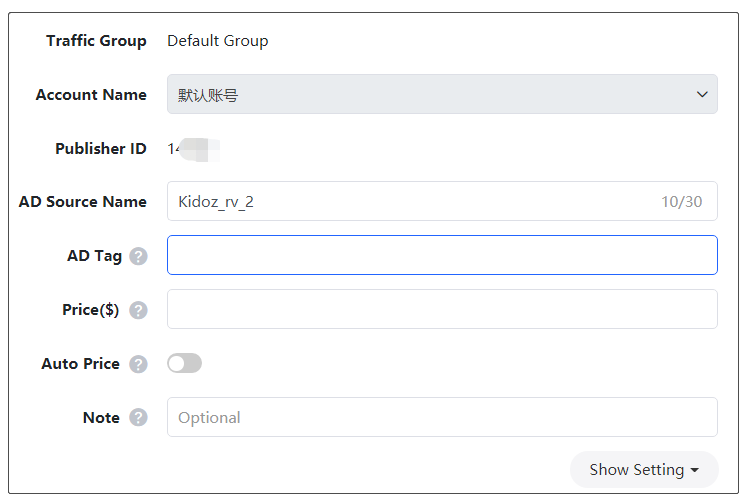
Task: Click the Auto Price label text
Action: point(80,364)
